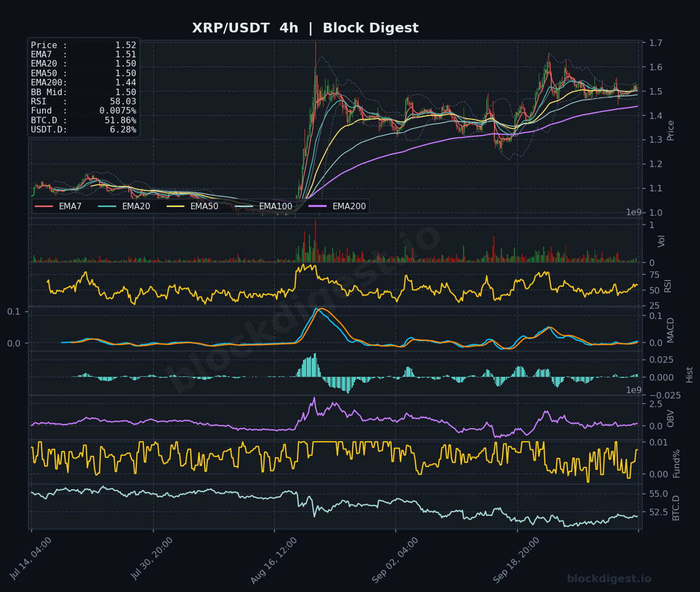Click the EMA7 row in the stats box
This screenshot has height=592, width=700.
(83, 55)
